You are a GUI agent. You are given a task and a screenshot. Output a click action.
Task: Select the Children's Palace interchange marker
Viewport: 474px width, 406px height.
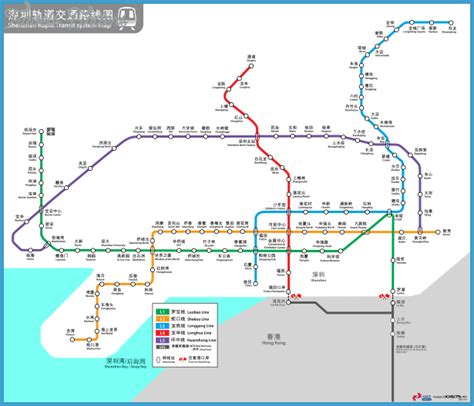pos(288,212)
